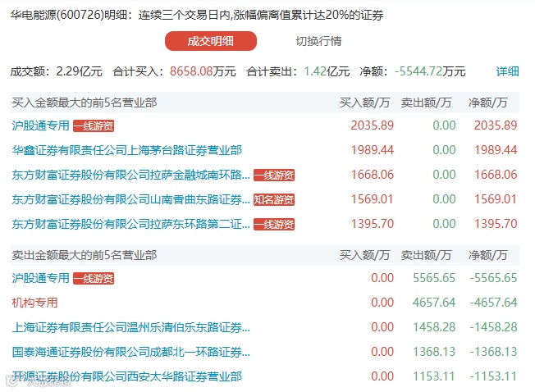Switch to the 切换行情 tab
This screenshot has height=392, width=535.
click(318, 41)
